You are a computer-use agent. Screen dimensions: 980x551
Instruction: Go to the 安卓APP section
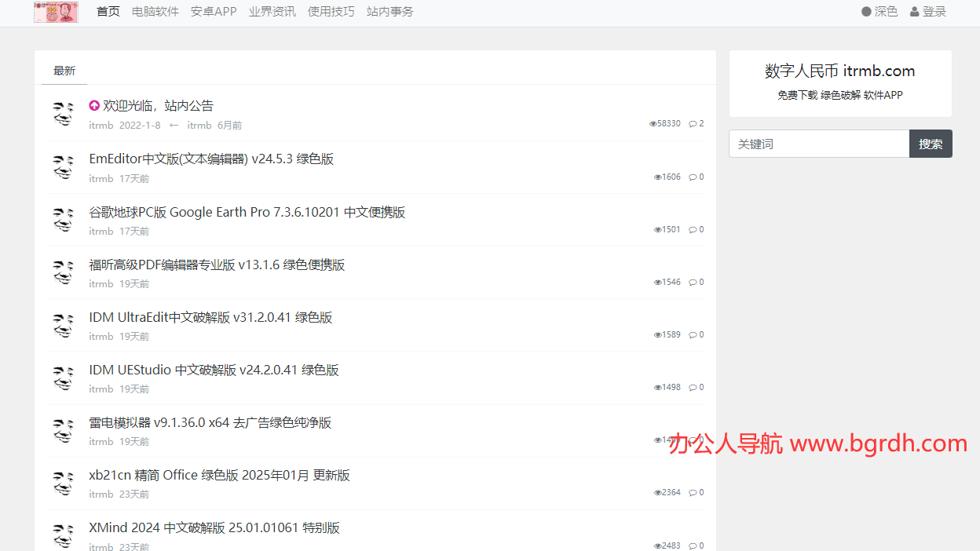point(214,12)
